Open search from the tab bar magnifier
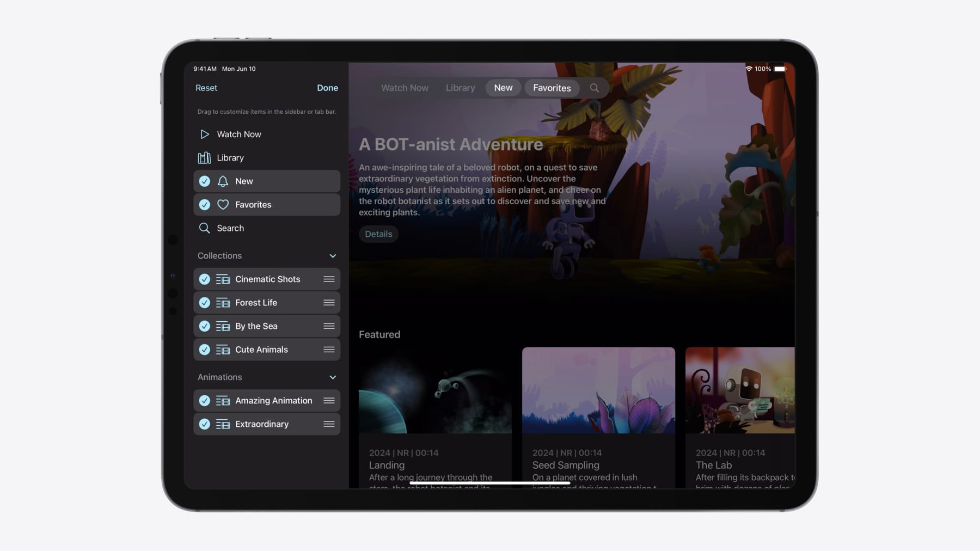 click(594, 88)
